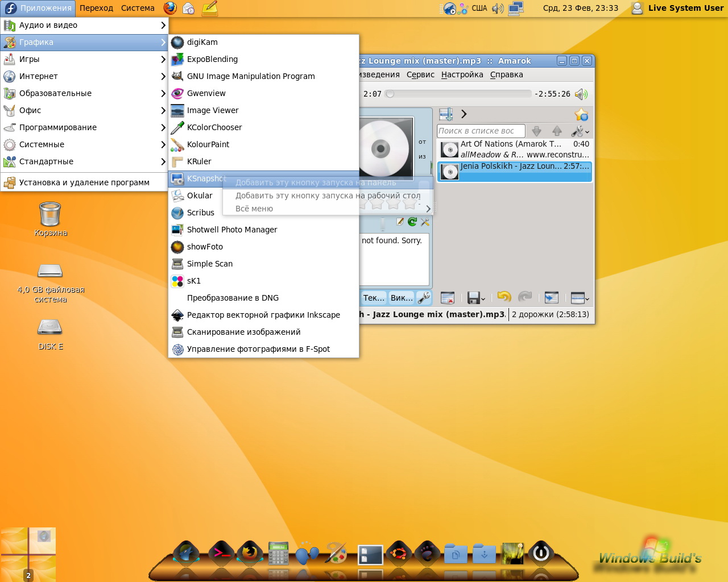This screenshot has width=728, height=582.
Task: Open the Приложения menu
Action: 38,8
